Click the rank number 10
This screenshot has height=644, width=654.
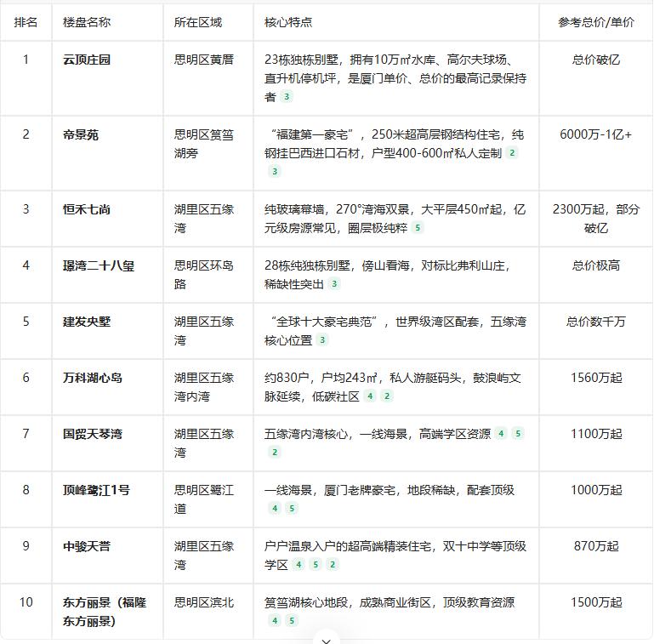point(26,602)
